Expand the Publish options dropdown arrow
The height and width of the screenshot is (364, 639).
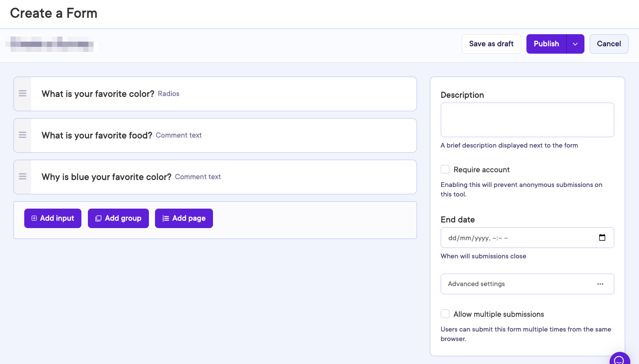[x=575, y=44]
